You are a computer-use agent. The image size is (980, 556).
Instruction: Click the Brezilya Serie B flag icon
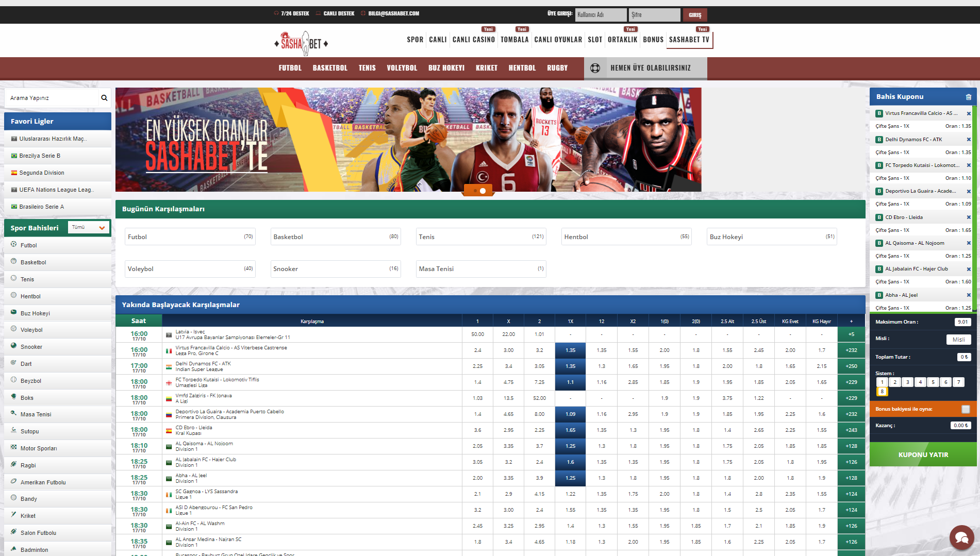(14, 156)
